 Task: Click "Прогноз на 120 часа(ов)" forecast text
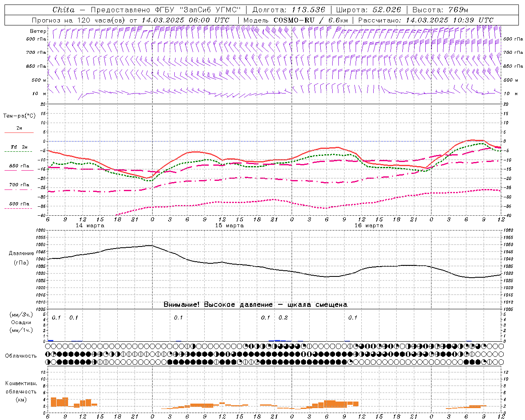pyautogui.click(x=79, y=20)
